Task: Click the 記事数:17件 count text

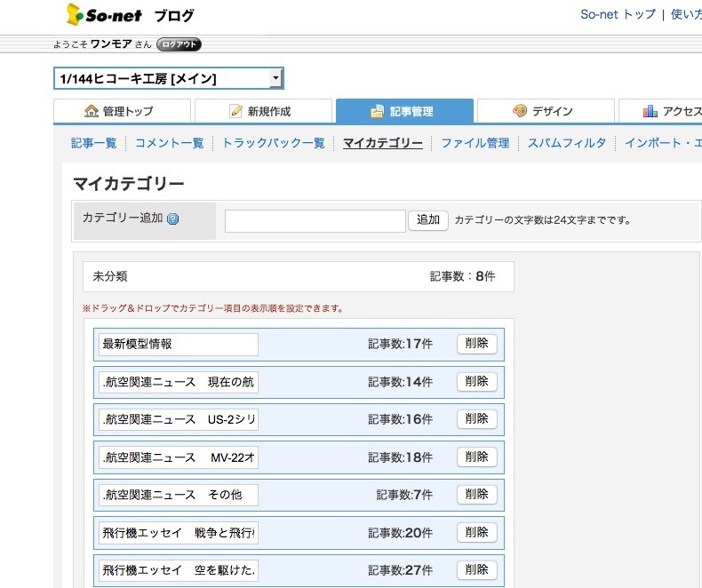Action: 400,344
